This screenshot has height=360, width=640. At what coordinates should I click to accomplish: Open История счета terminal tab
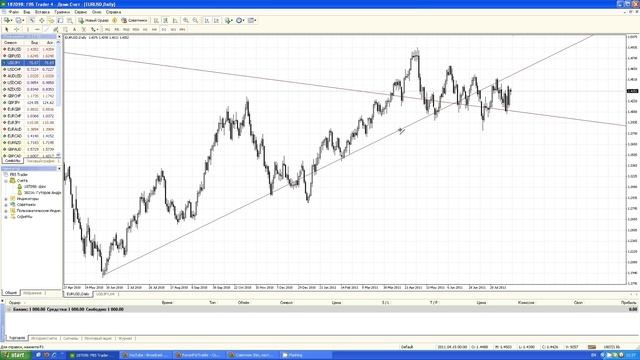[x=44, y=338]
